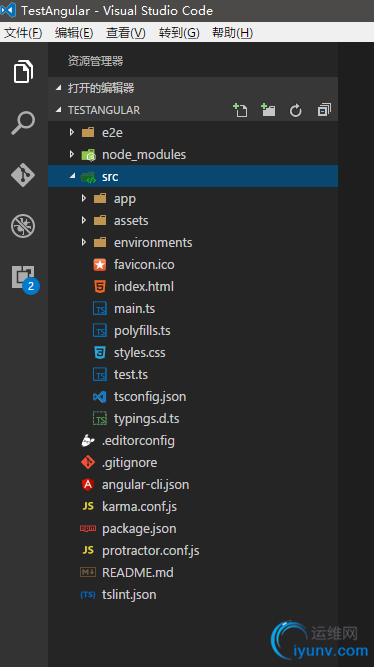Screen dimensions: 374x667
Task: Collapse the src folder
Action: coord(193,176)
